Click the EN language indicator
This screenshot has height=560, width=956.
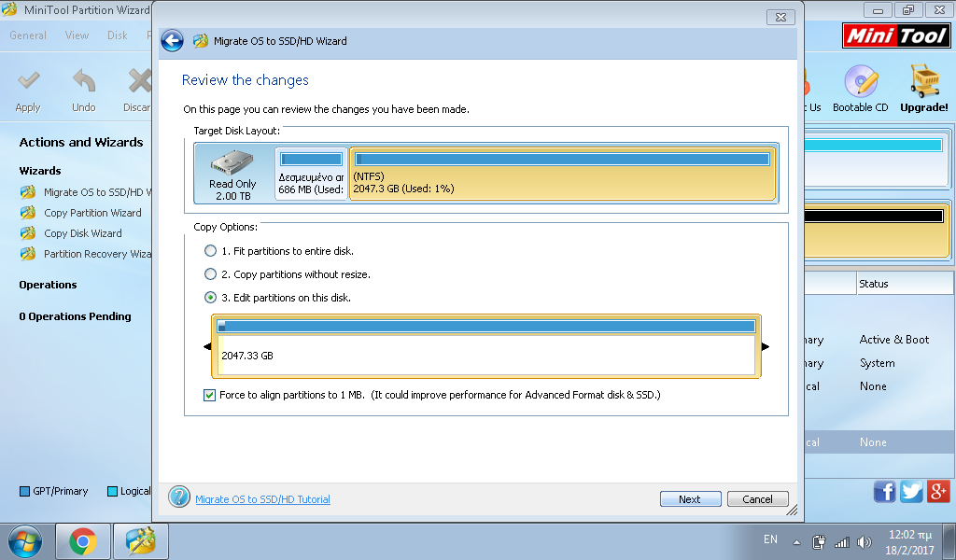[770, 539]
